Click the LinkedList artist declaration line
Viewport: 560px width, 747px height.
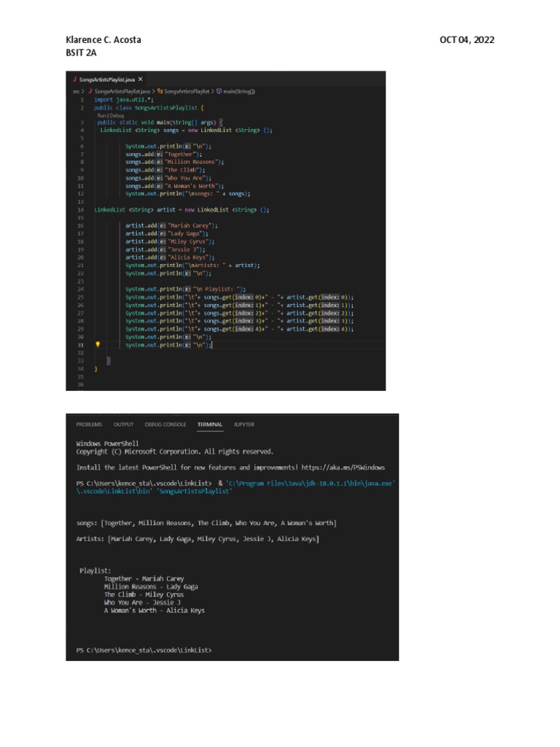(182, 210)
